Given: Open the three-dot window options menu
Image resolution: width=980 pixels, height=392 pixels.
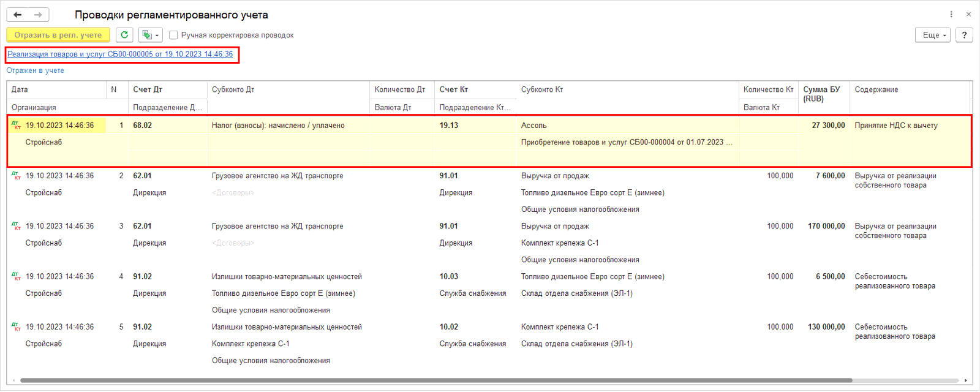Looking at the screenshot, I should click(x=951, y=14).
